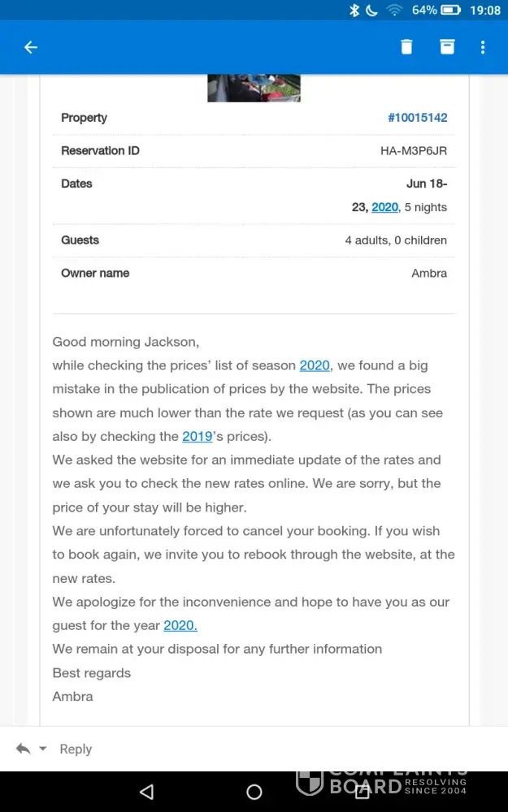Tap the '2020.' link after 'guest for the year'

tap(180, 625)
